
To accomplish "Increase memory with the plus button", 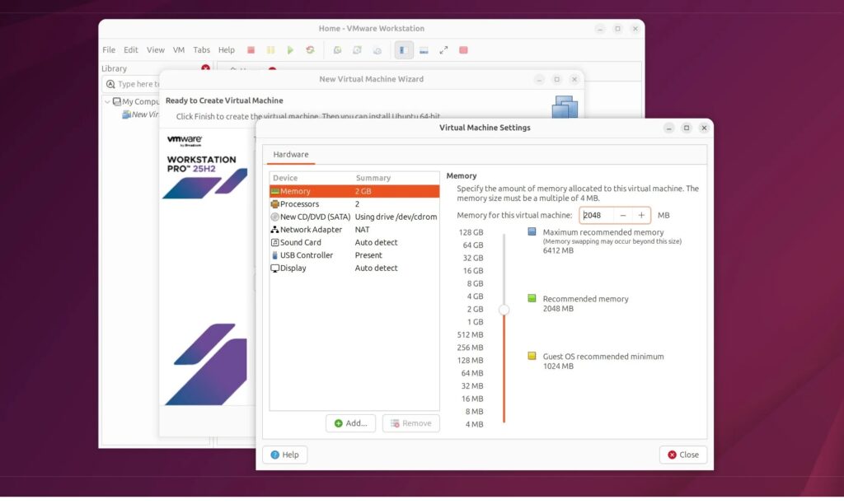I will pyautogui.click(x=641, y=216).
